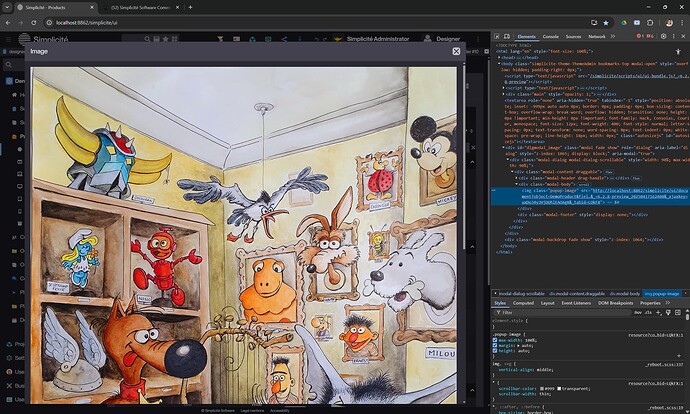Expand the div class main node

(503, 94)
